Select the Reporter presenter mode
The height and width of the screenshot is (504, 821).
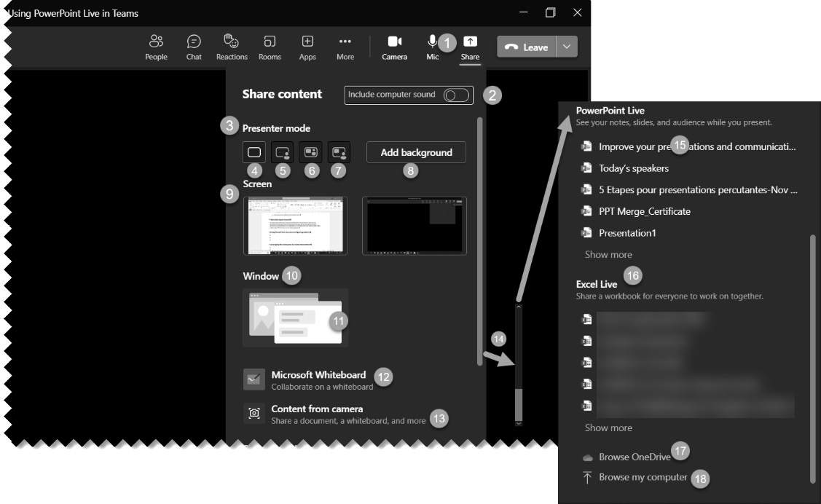(339, 152)
